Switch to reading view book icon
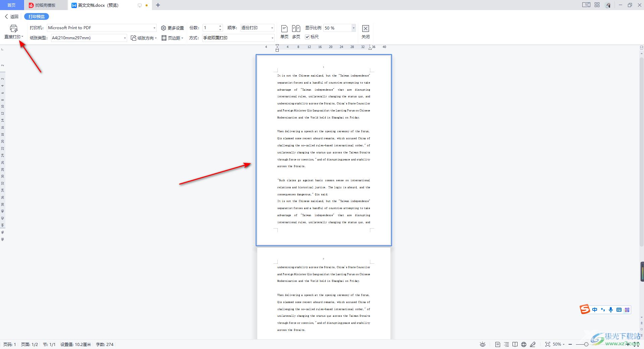The height and width of the screenshot is (349, 644). (515, 344)
